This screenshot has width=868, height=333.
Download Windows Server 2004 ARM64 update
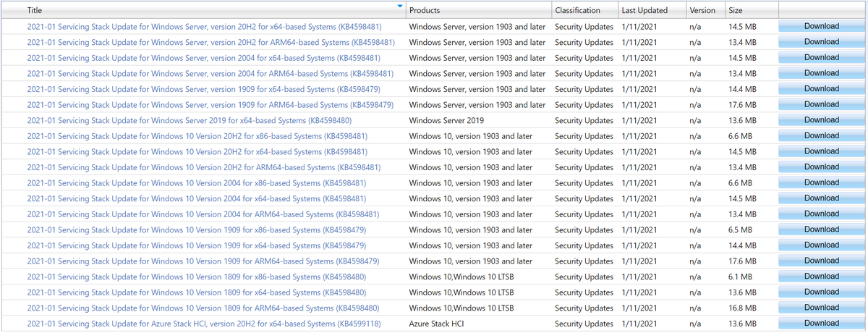coord(822,73)
